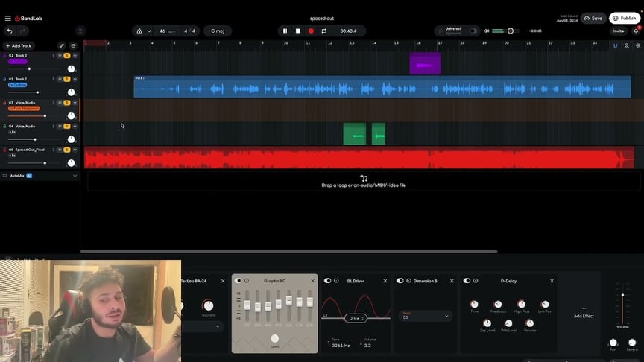Expand 04 Voice/Audio track chevron
The height and width of the screenshot is (362, 644).
pyautogui.click(x=75, y=126)
